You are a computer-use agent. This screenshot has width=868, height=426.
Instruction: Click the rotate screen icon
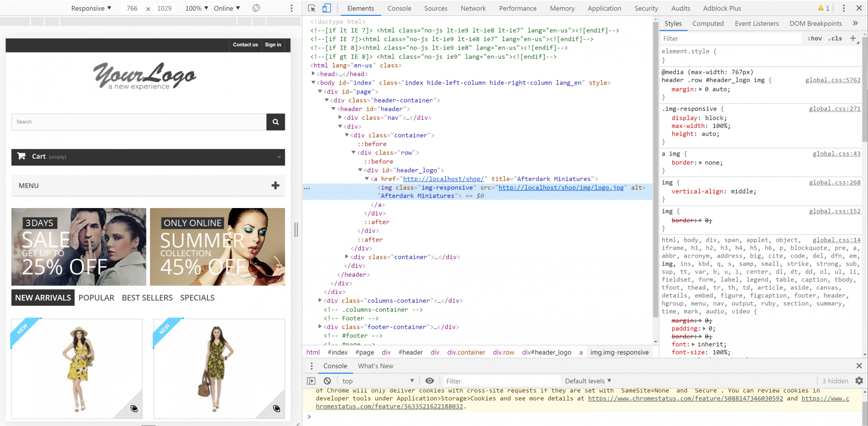[256, 8]
